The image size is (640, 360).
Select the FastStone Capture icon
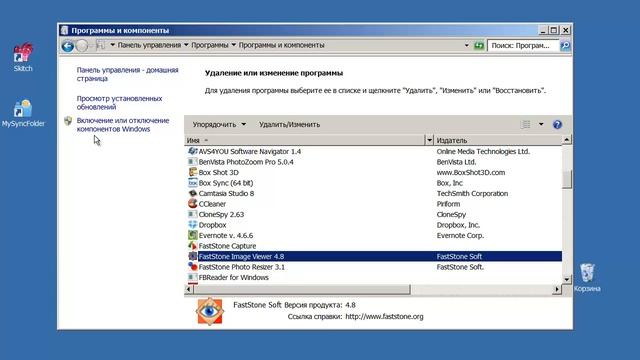click(193, 246)
